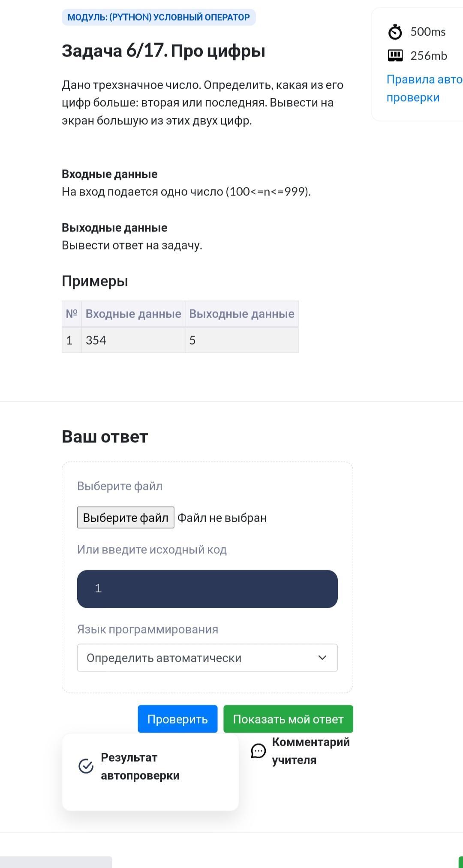Click into the source code editor
Viewport: 463px width, 868px height.
click(207, 589)
